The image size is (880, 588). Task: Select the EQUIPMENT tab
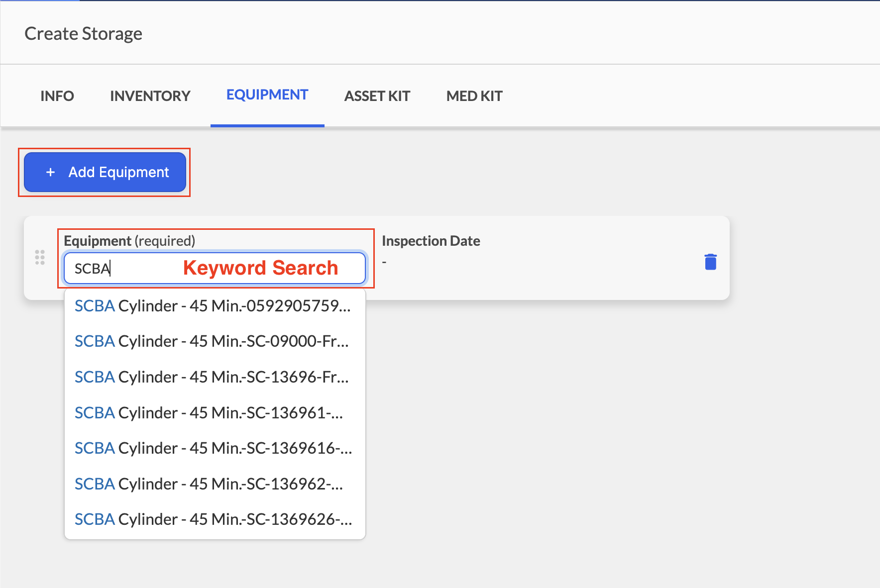[x=267, y=95]
